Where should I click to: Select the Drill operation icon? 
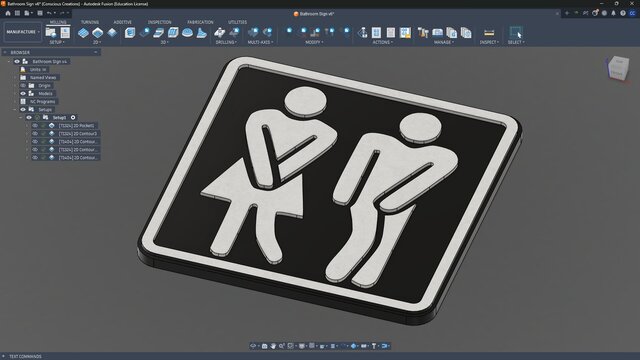point(220,33)
